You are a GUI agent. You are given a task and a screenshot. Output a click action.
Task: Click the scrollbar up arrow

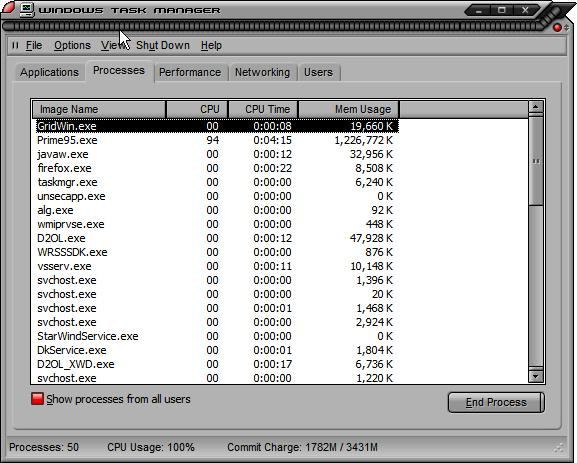pos(536,107)
